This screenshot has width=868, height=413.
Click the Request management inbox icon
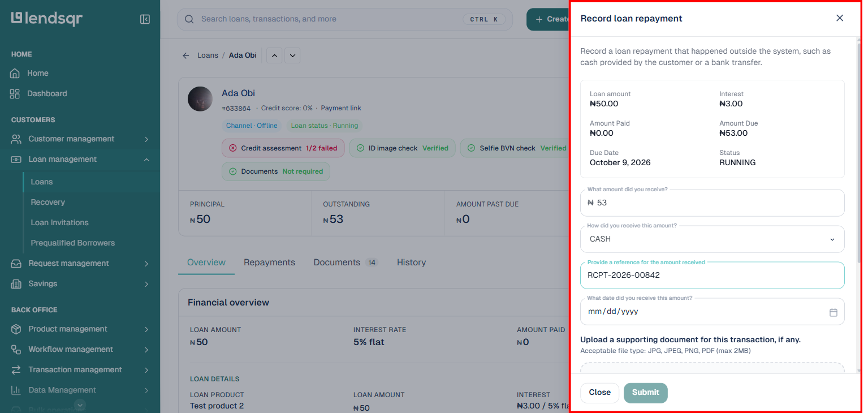point(16,263)
